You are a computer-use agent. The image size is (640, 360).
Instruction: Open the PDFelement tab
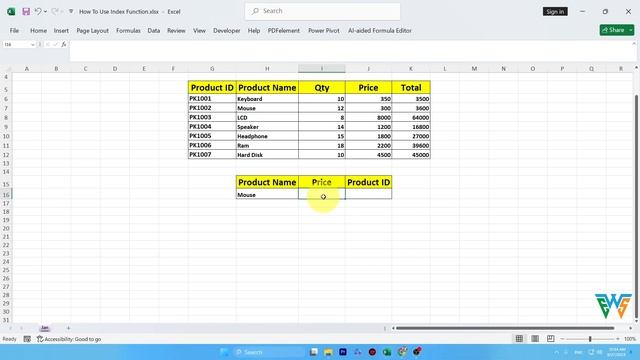[284, 31]
